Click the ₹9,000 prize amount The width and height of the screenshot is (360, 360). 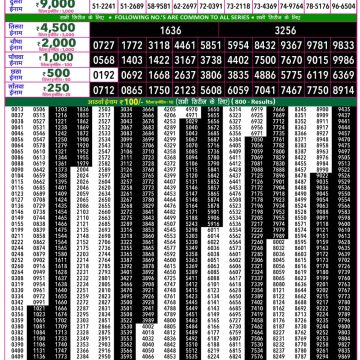[55, 4]
